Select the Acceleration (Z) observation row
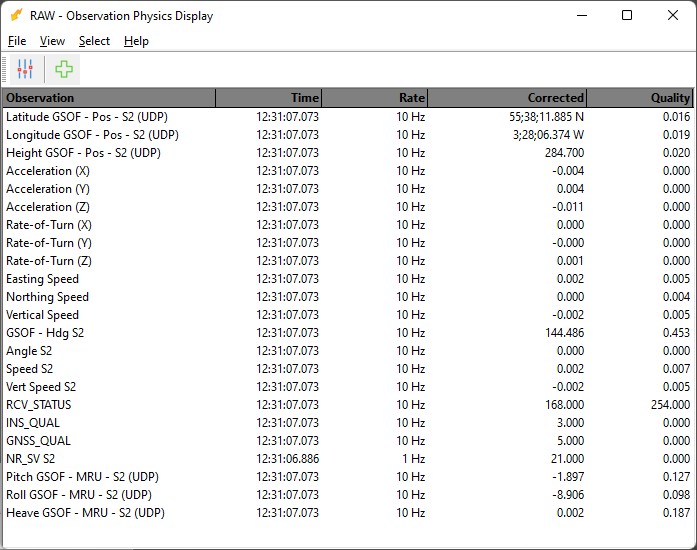Image resolution: width=697 pixels, height=550 pixels. (49, 207)
